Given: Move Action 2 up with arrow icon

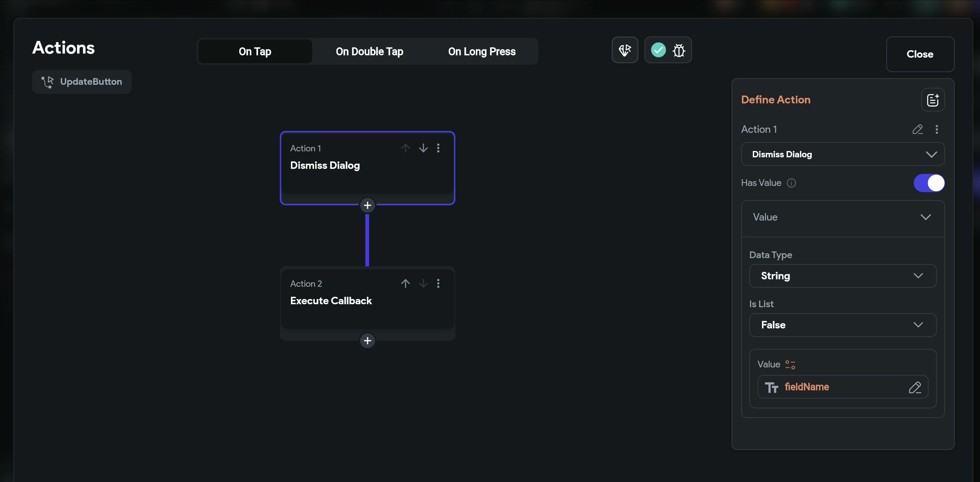Looking at the screenshot, I should (x=405, y=283).
